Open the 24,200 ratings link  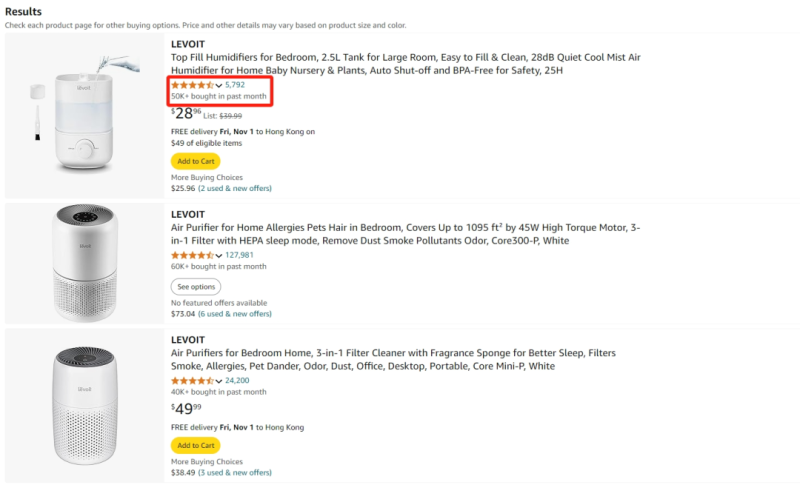click(237, 381)
